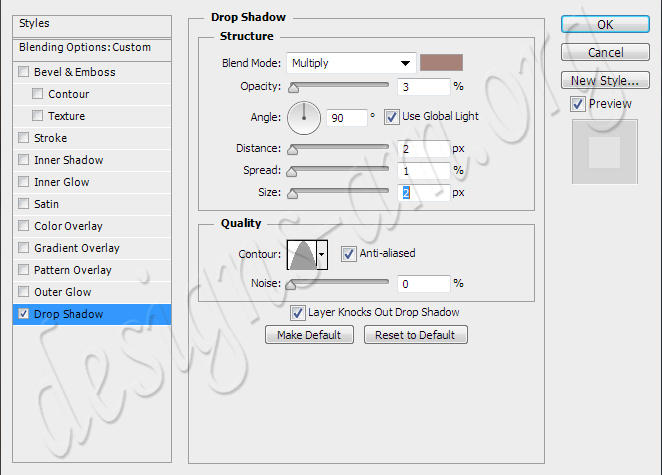Click the Noise slider handle
The height and width of the screenshot is (475, 662).
(x=290, y=285)
